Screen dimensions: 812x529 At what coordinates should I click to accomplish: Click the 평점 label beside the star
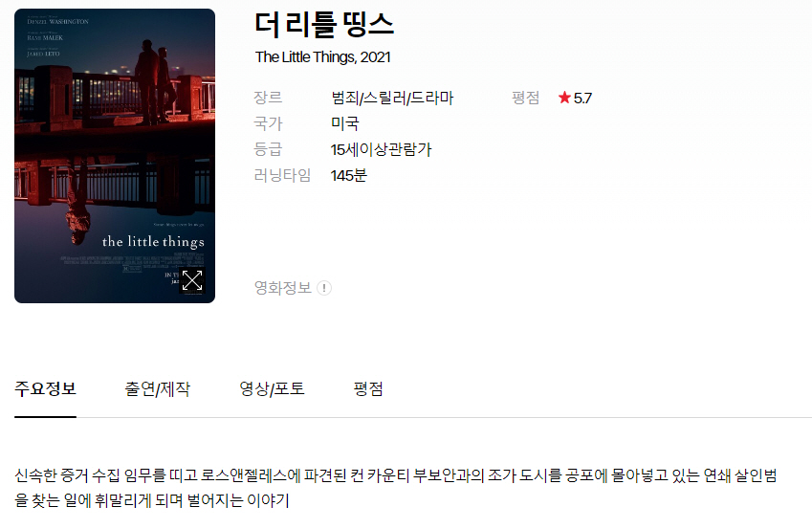526,98
